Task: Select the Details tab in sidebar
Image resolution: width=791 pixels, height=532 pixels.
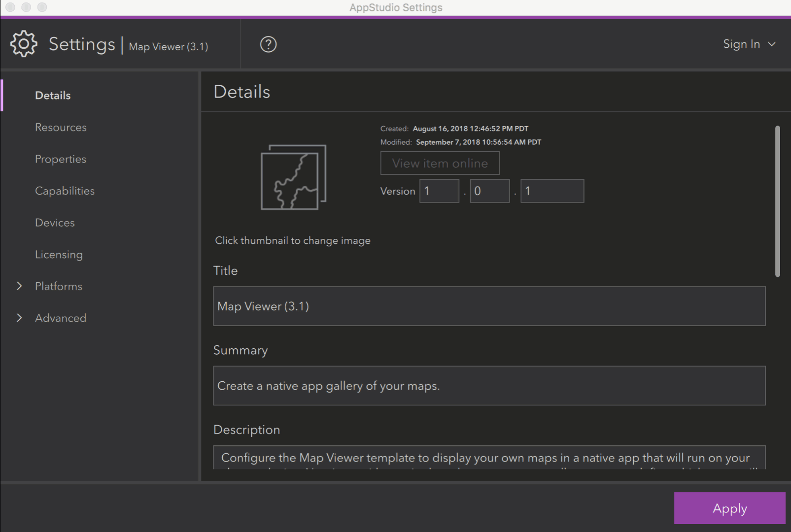Action: point(53,96)
